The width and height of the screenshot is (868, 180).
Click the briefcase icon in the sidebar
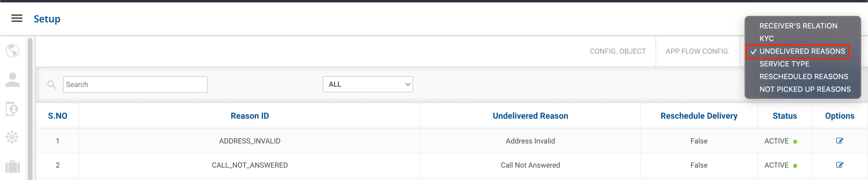12,166
